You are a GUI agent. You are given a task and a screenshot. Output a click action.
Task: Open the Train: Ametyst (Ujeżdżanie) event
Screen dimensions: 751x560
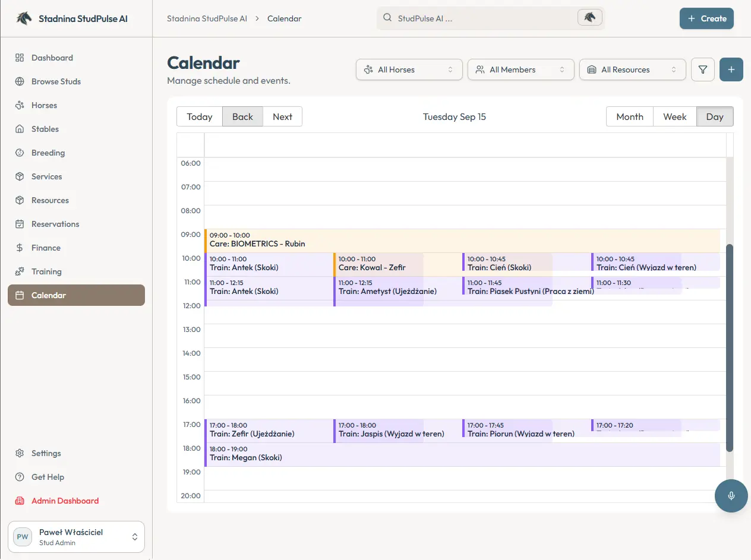click(x=397, y=292)
